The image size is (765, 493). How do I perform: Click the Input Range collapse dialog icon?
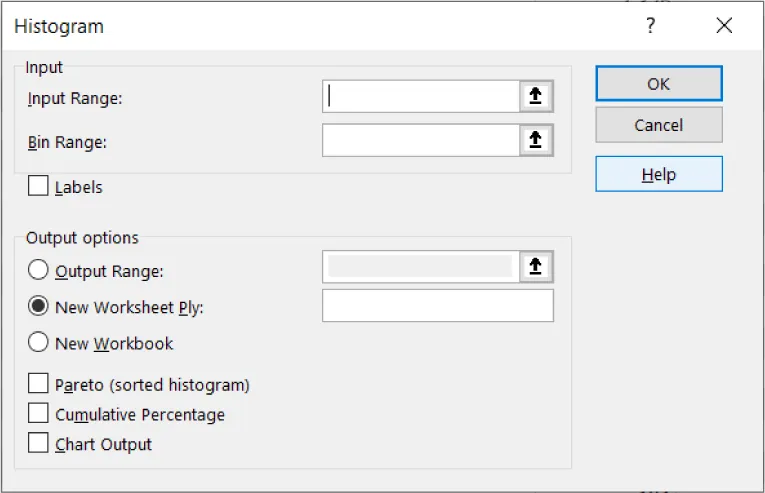click(536, 97)
